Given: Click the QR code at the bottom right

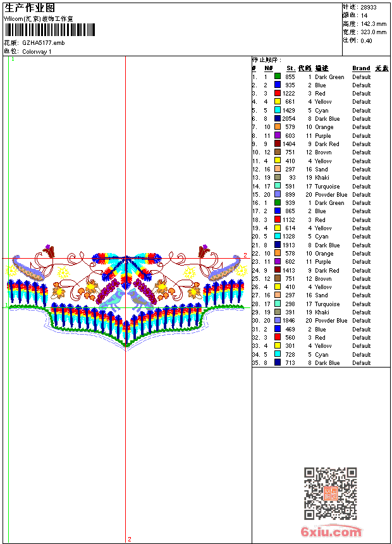Looking at the screenshot, I should [331, 493].
